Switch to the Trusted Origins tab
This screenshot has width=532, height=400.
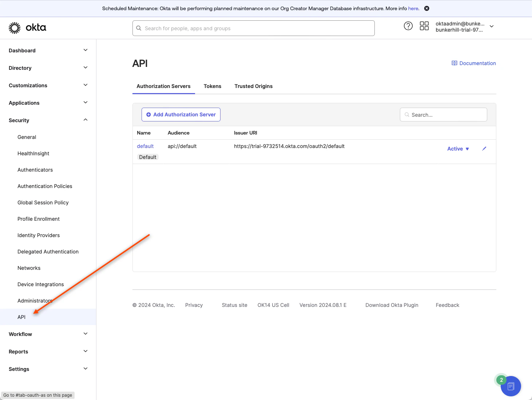click(x=254, y=86)
